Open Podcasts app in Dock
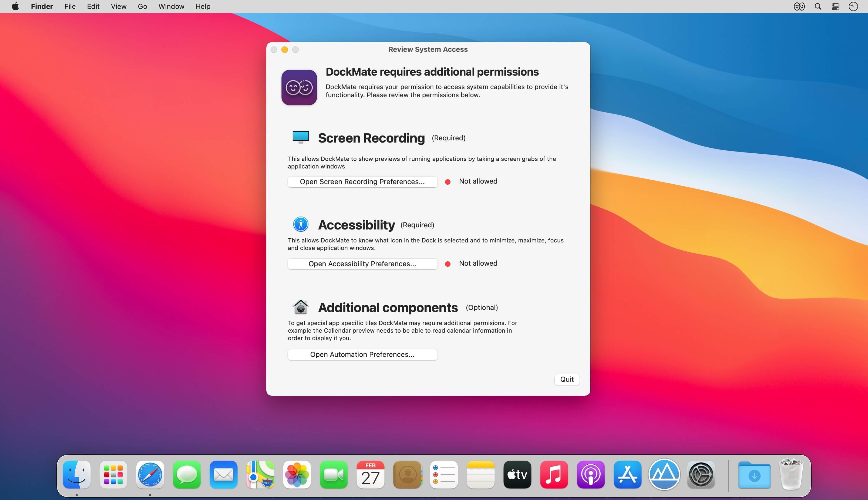Screen dimensions: 868x500 coord(590,475)
